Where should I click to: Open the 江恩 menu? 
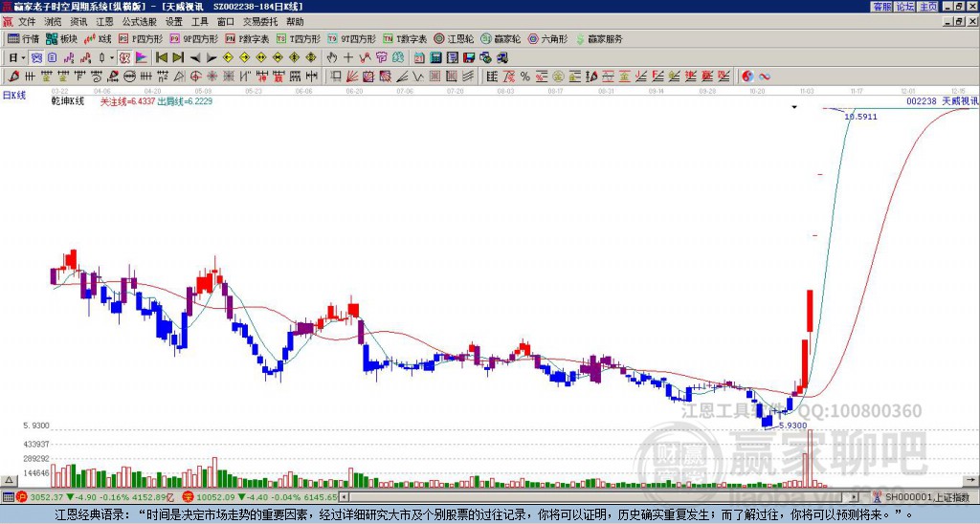point(105,22)
